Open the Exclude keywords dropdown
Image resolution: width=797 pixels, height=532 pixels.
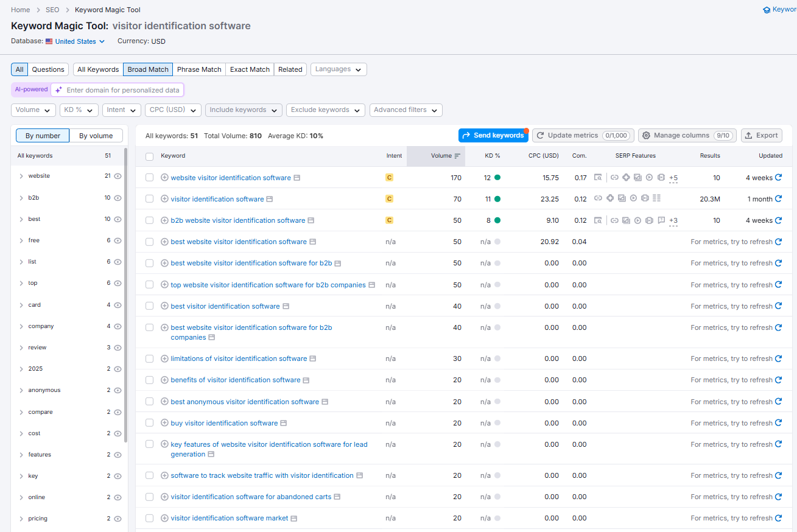[x=326, y=110]
